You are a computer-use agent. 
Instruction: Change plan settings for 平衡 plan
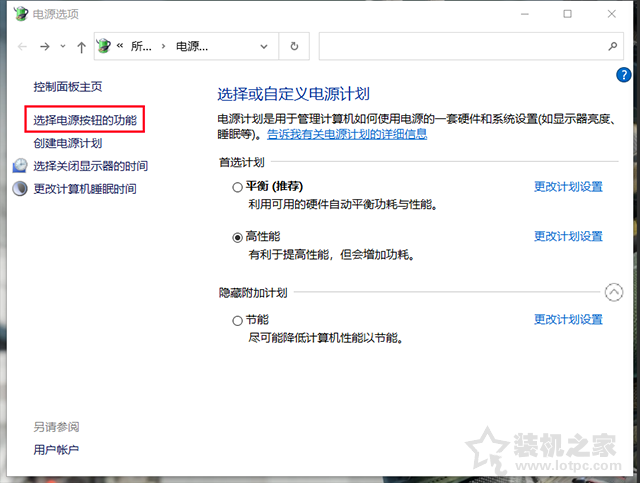[569, 187]
